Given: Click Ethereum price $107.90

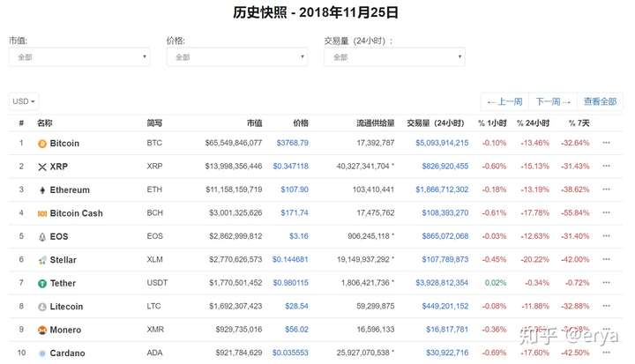Looking at the screenshot, I should (295, 189).
